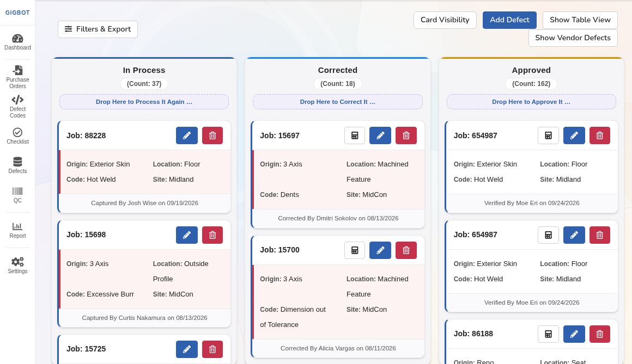Click the GIGBOT logo
Screen dimensions: 632x364
coord(17,13)
